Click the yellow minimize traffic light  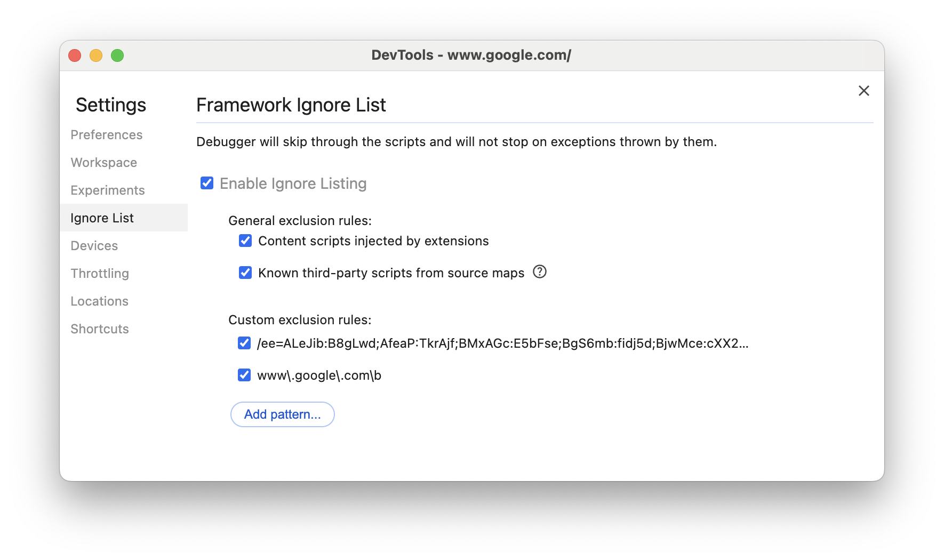[x=96, y=55]
